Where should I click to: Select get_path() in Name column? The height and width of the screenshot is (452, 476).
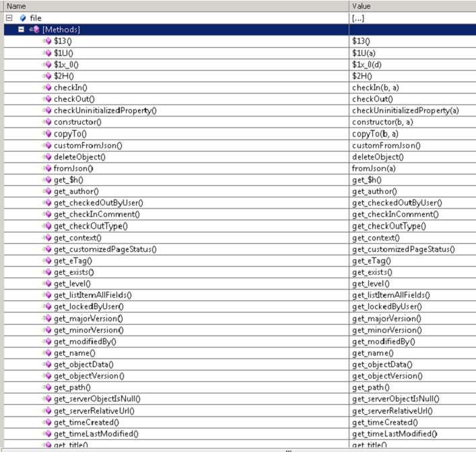pyautogui.click(x=72, y=387)
